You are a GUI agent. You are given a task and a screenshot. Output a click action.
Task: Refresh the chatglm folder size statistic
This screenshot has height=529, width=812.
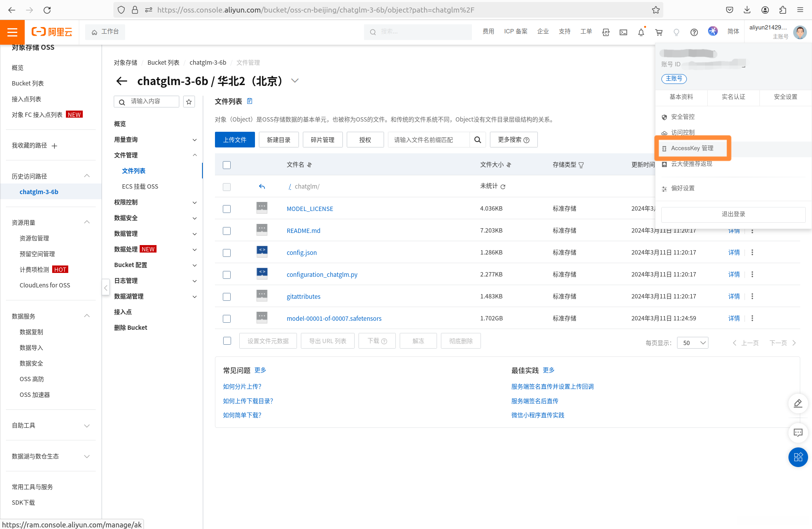503,187
